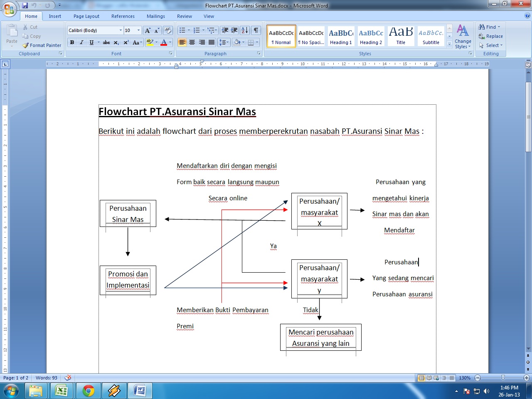
Task: Click the volume icon in system tray
Action: (487, 391)
